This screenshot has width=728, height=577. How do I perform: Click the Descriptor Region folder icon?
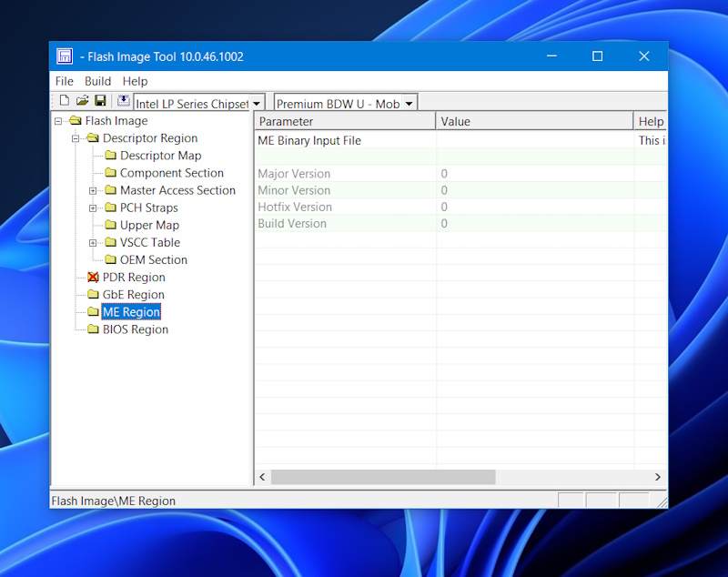[93, 137]
